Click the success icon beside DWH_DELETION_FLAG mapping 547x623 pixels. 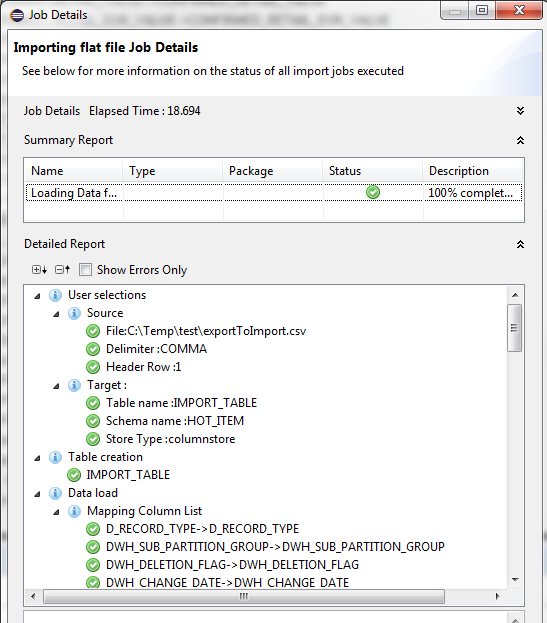pyautogui.click(x=93, y=565)
